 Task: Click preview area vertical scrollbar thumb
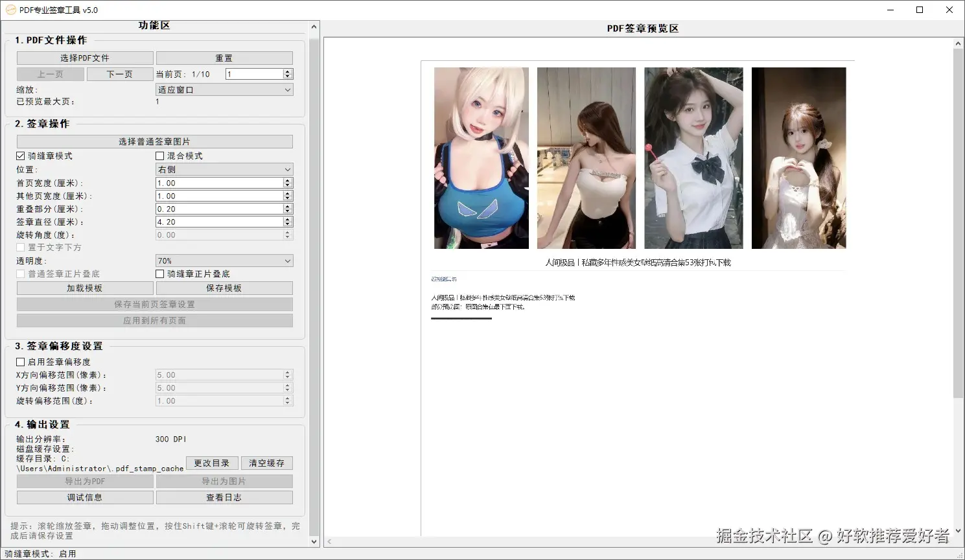[959, 223]
